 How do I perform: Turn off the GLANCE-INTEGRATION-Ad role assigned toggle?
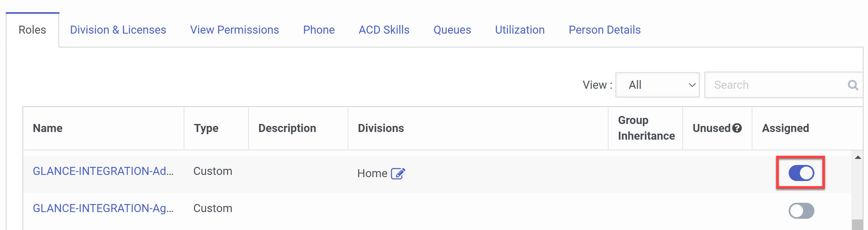(801, 173)
